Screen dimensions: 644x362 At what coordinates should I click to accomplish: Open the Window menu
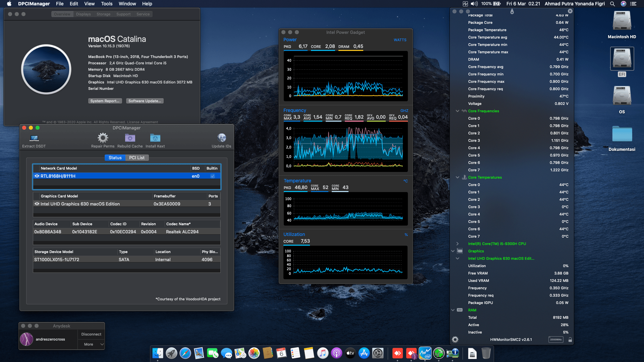coord(127,4)
